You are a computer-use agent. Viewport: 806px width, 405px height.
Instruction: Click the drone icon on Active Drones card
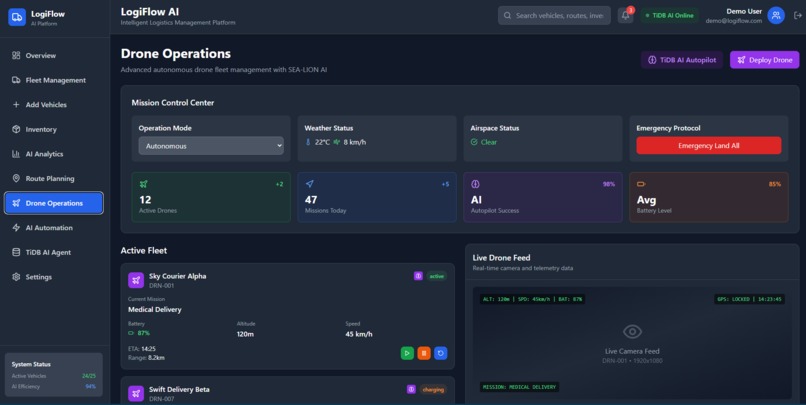tap(143, 184)
